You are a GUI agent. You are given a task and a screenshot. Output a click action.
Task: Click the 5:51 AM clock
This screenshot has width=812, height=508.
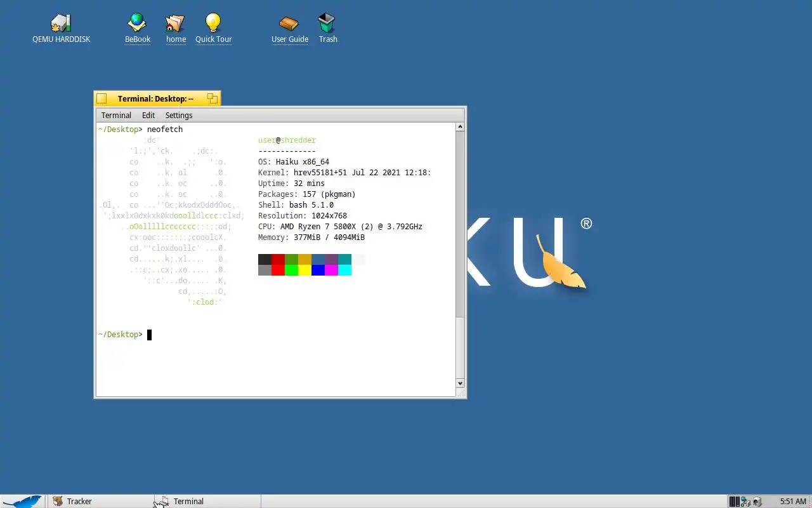pyautogui.click(x=793, y=502)
